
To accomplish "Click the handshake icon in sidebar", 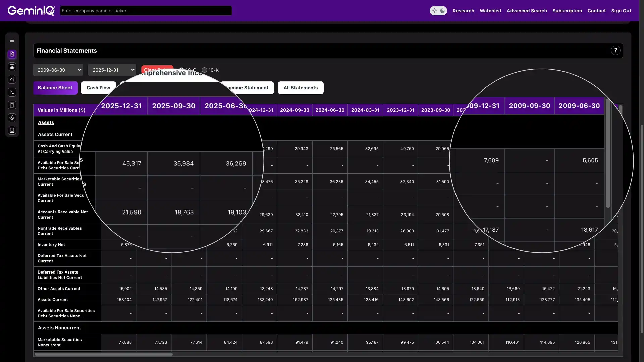I will [x=12, y=118].
